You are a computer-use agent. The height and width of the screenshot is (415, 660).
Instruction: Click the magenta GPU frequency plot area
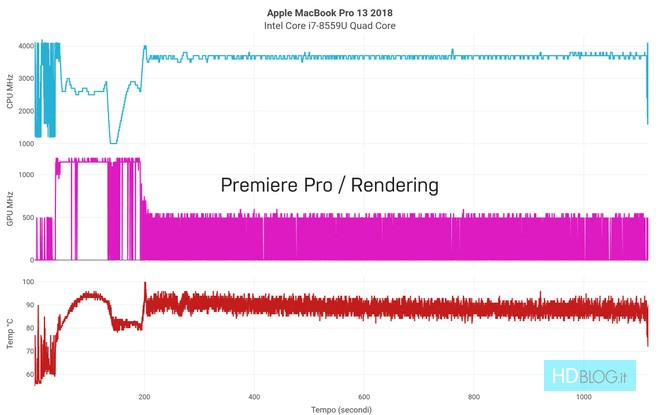(x=400, y=240)
